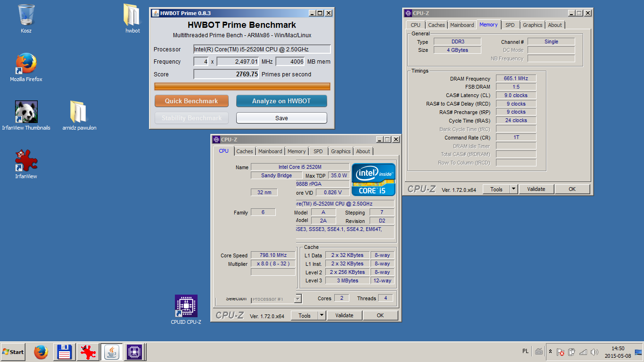Click the CAS# Latency 9.0 clocks value

(516, 95)
